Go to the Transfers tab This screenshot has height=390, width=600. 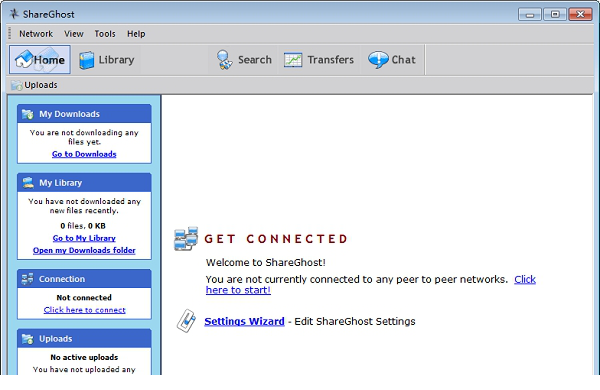click(319, 60)
